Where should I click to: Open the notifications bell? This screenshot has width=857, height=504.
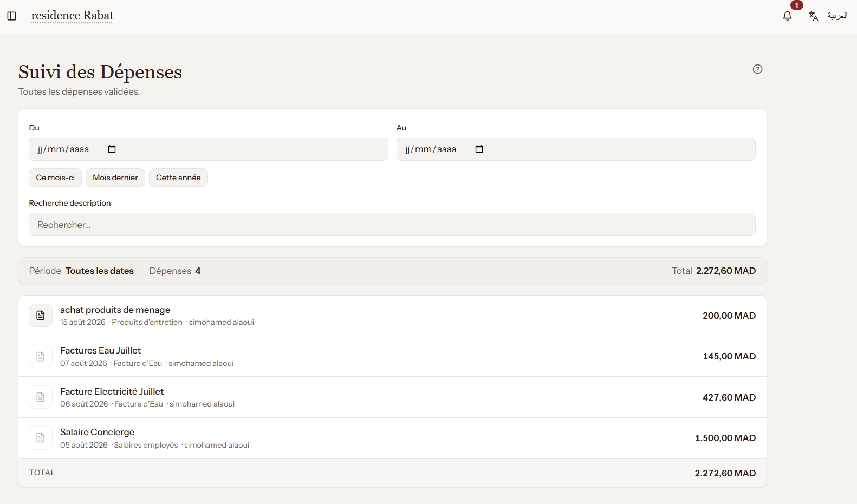coord(788,16)
